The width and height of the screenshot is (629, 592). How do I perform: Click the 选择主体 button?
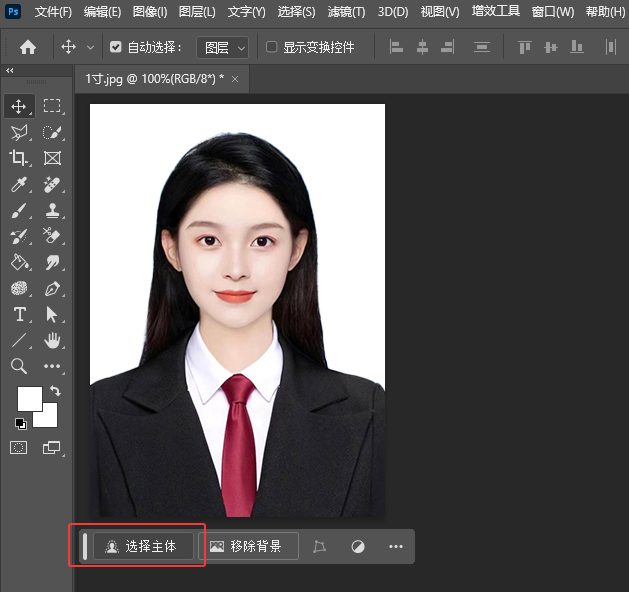142,546
